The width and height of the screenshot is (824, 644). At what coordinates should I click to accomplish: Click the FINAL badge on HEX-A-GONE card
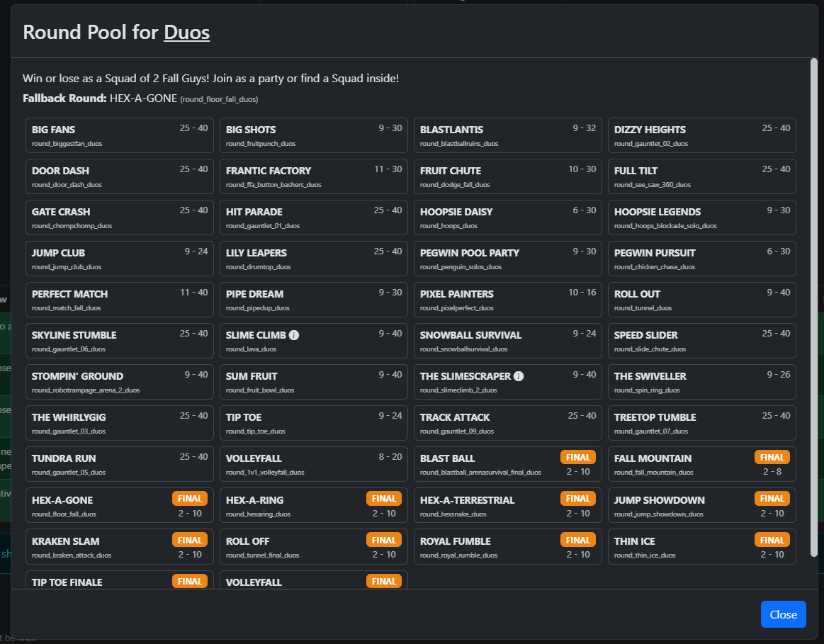(190, 499)
